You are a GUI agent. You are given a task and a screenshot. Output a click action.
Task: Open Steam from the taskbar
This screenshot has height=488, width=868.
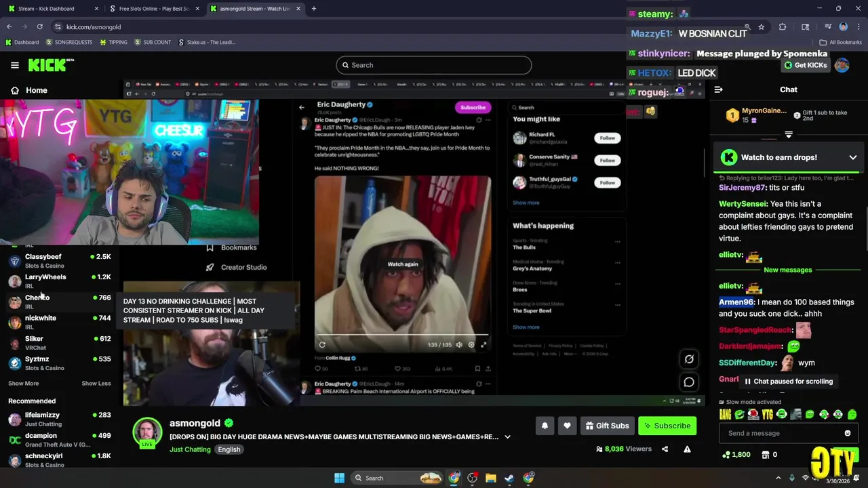coord(509,478)
